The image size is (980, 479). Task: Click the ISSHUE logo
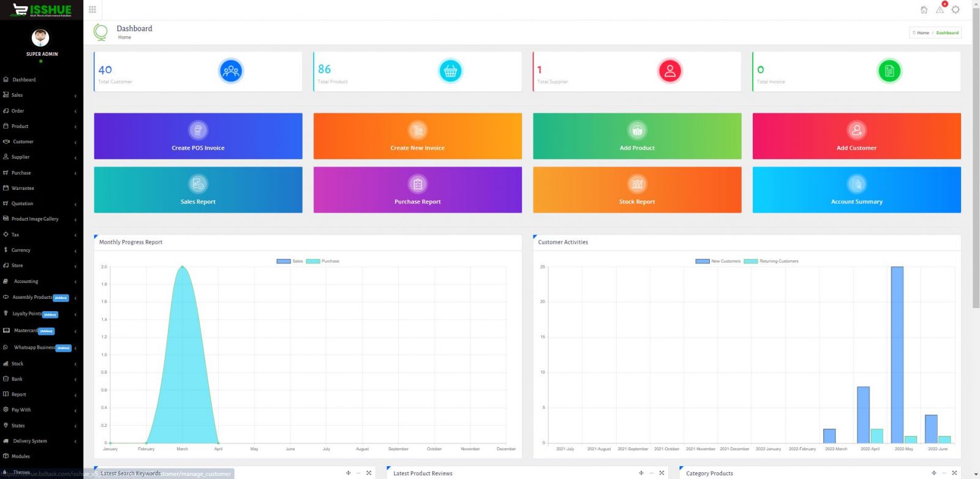(x=42, y=10)
